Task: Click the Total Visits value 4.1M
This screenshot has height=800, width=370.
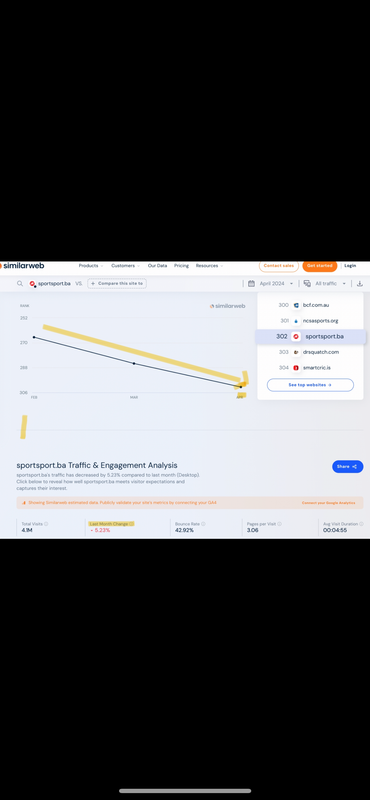Action: [x=27, y=530]
